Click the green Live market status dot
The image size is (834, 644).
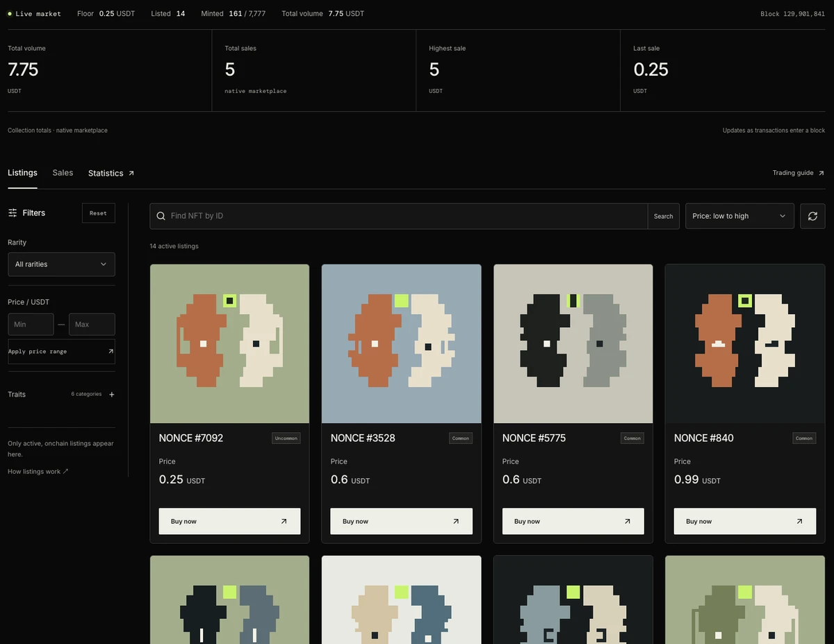coord(10,14)
